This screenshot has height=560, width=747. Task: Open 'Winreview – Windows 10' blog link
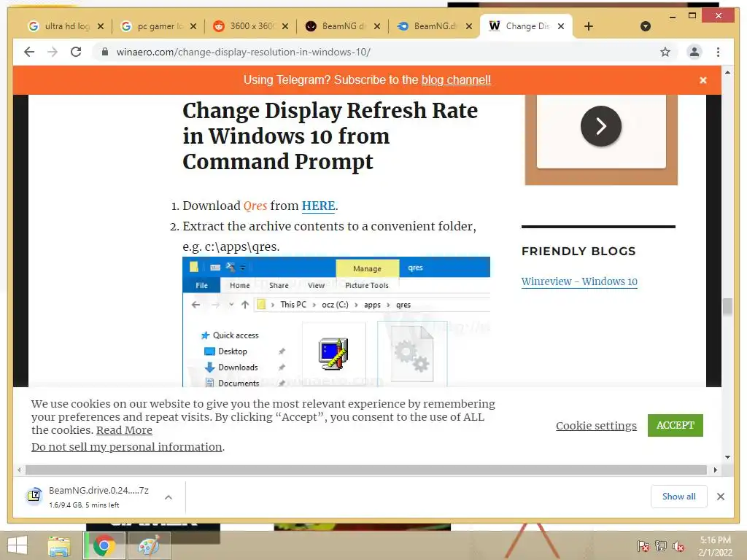pyautogui.click(x=578, y=281)
